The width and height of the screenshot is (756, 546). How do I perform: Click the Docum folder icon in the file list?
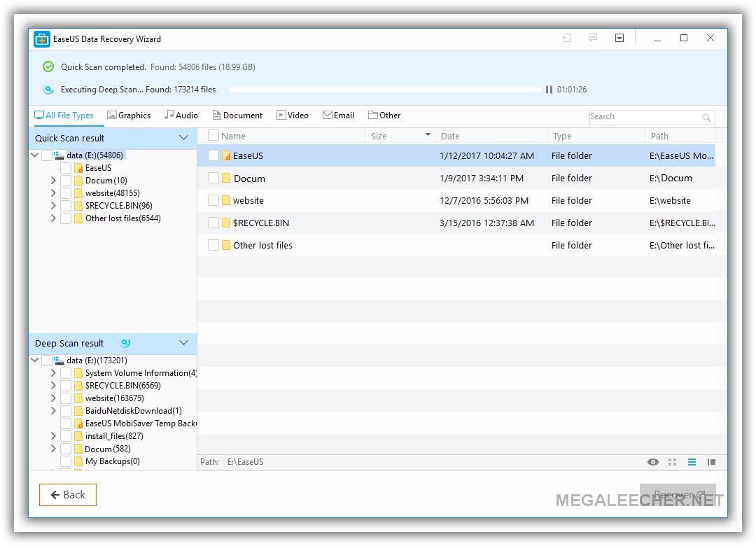point(226,178)
